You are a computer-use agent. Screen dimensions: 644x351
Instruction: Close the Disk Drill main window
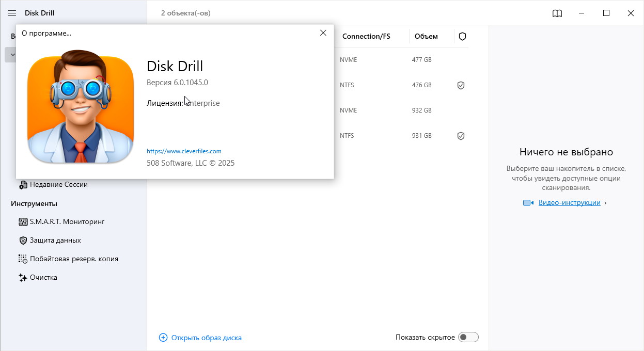click(x=631, y=13)
